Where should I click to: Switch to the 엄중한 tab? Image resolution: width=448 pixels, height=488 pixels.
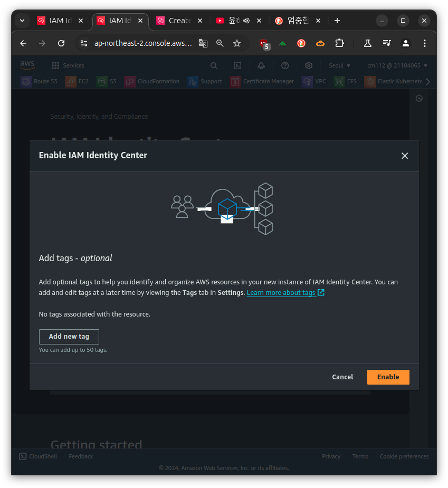point(293,21)
